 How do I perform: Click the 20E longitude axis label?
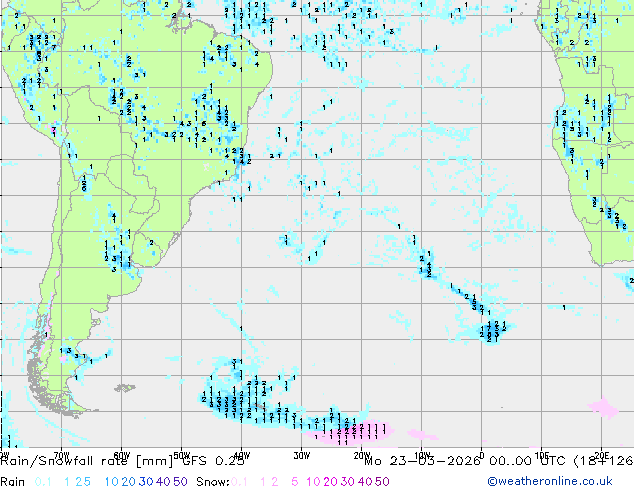[x=602, y=455]
